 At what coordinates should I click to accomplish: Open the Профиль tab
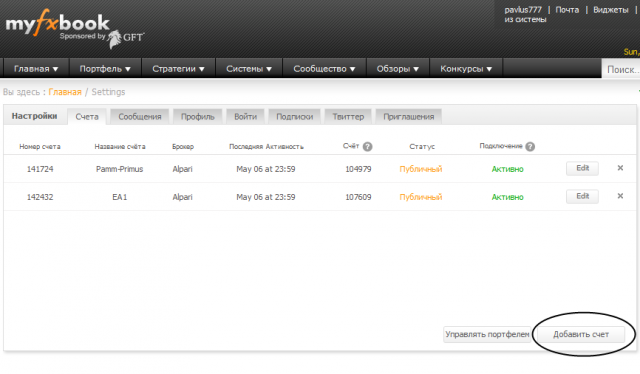(x=198, y=117)
